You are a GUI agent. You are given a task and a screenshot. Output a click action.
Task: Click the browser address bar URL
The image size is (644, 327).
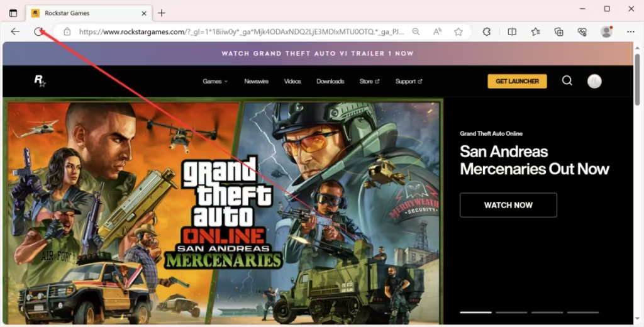(241, 31)
